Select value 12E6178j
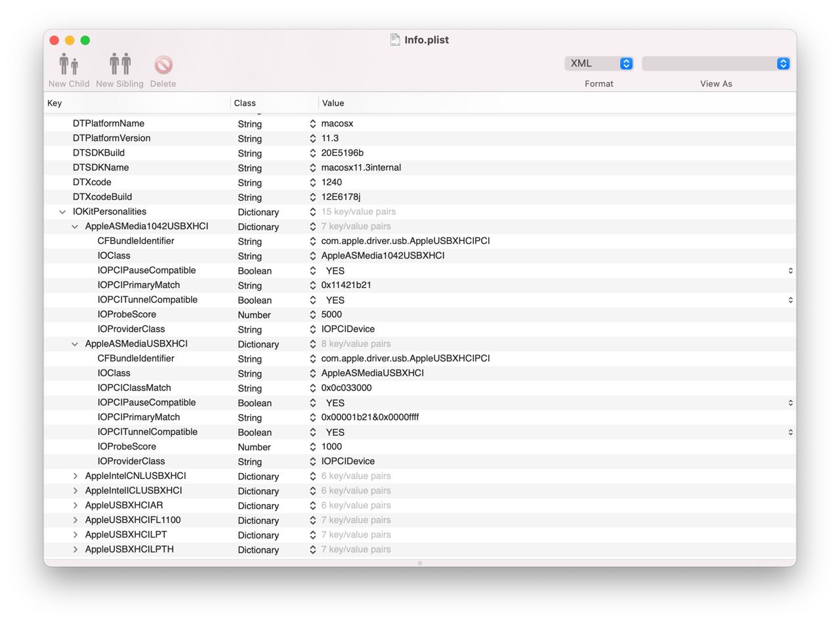The image size is (840, 624). [x=341, y=197]
